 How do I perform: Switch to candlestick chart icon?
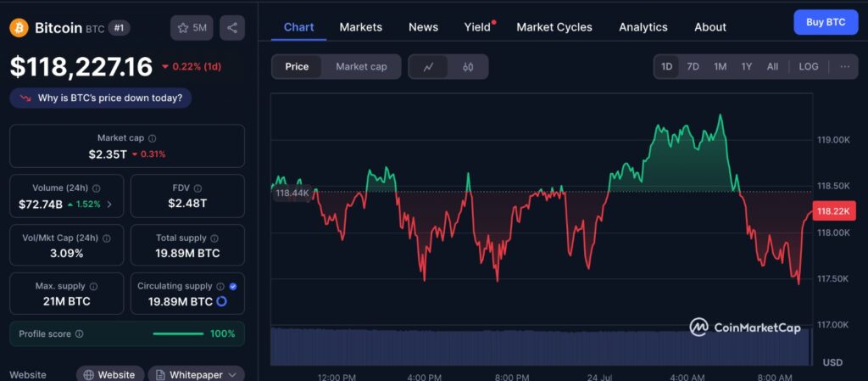coord(468,67)
